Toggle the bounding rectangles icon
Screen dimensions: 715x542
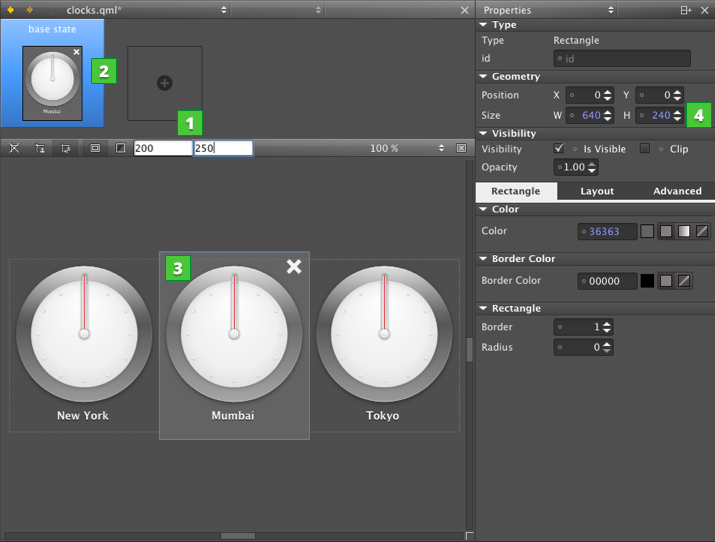[95, 148]
